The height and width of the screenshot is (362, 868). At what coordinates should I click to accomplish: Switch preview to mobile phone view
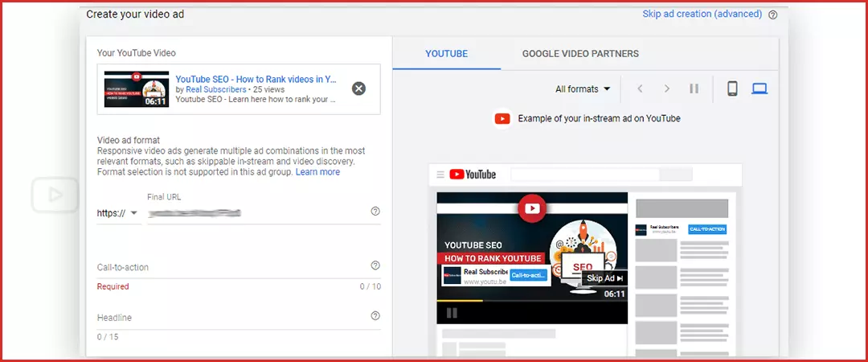pos(732,88)
